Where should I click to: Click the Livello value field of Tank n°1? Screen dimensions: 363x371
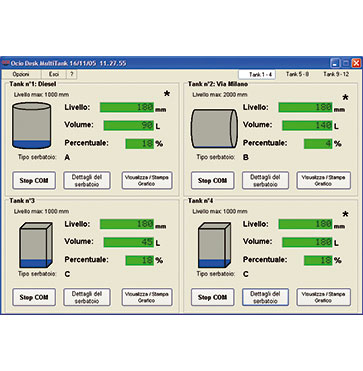point(127,107)
